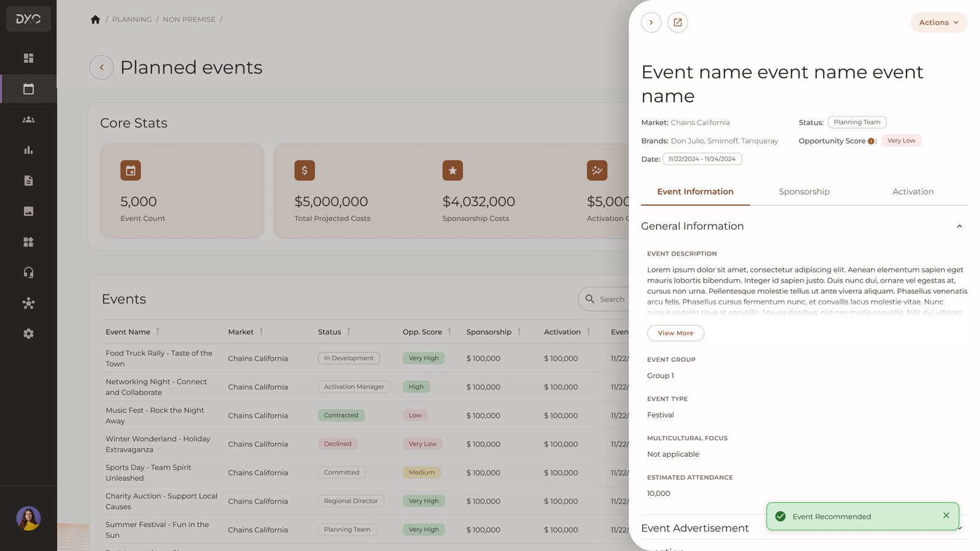
Task: Sort by Market column
Action: tap(261, 331)
